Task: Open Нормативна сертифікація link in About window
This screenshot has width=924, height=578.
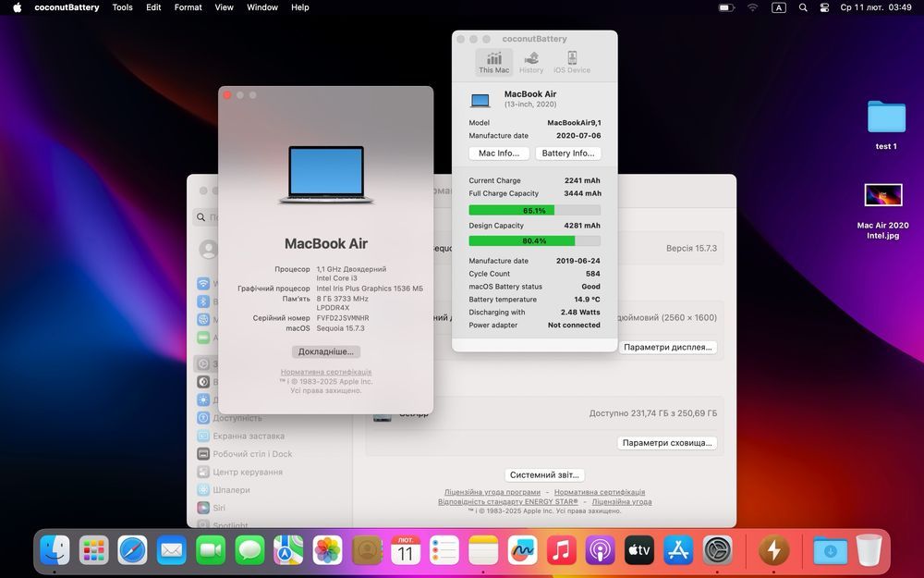Action: click(x=326, y=372)
